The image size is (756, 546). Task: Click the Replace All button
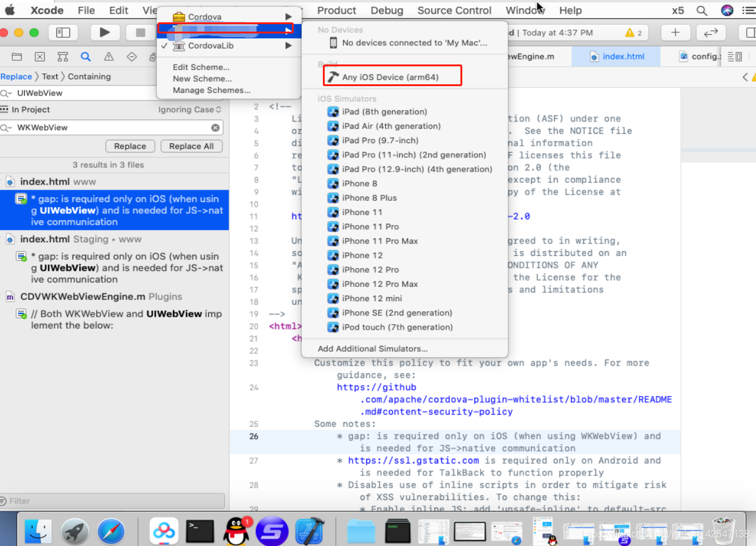point(191,146)
